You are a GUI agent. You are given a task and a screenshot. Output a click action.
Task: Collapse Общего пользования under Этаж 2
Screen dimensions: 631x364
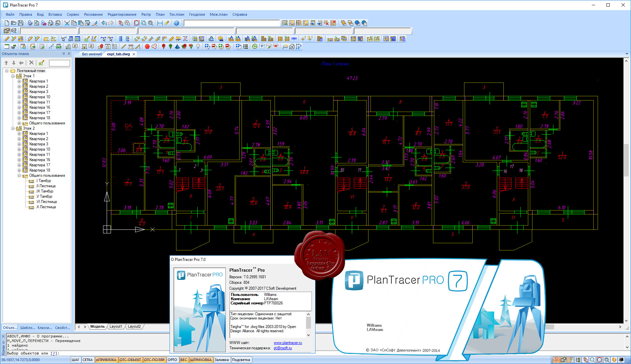tap(19, 175)
